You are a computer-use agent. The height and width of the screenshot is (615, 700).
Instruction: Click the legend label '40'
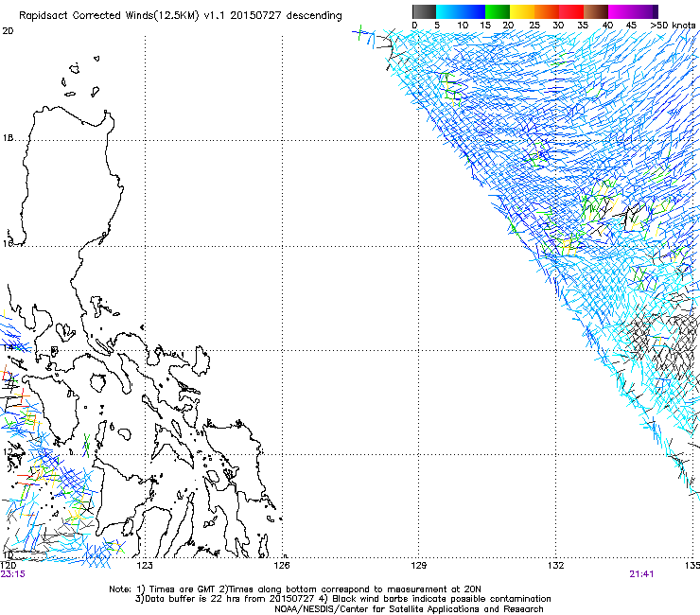[x=607, y=26]
